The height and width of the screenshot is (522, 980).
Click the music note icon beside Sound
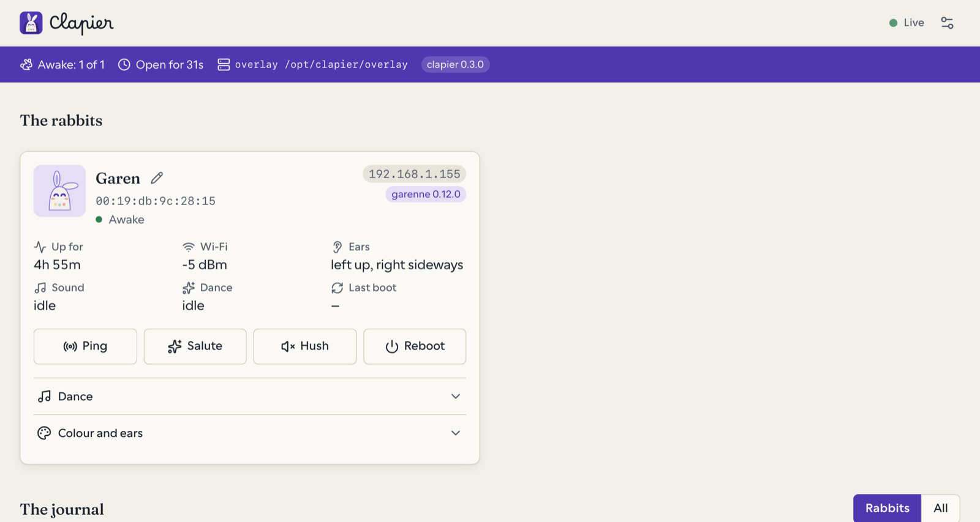(40, 288)
